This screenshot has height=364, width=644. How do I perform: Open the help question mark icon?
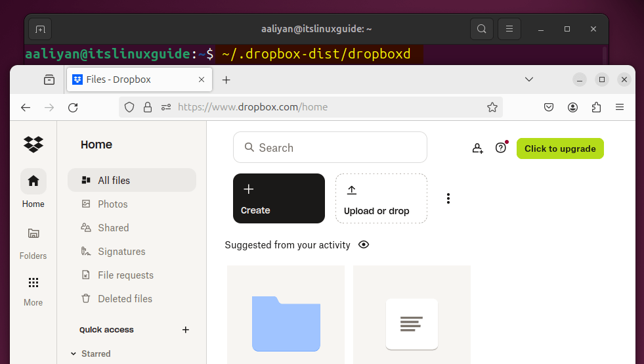[501, 148]
